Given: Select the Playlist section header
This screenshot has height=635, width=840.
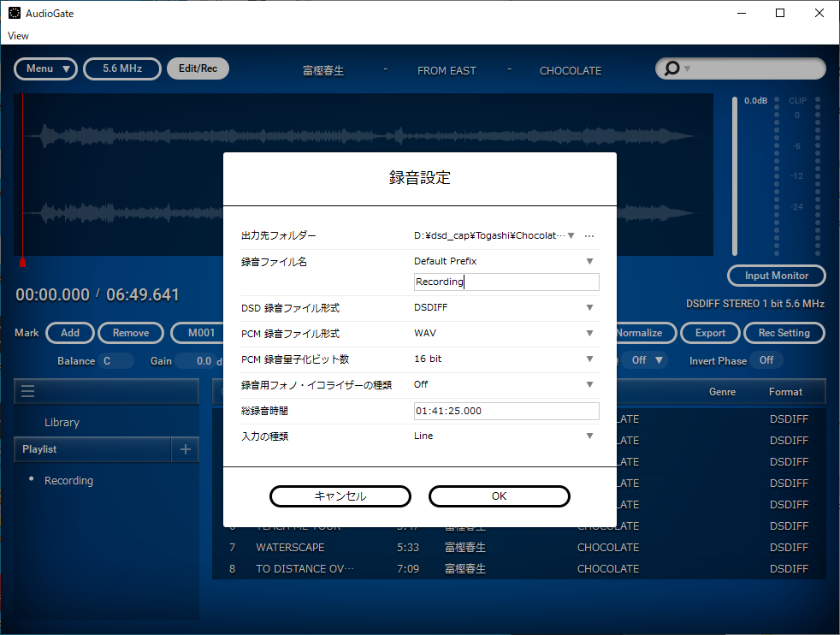Looking at the screenshot, I should (x=92, y=449).
